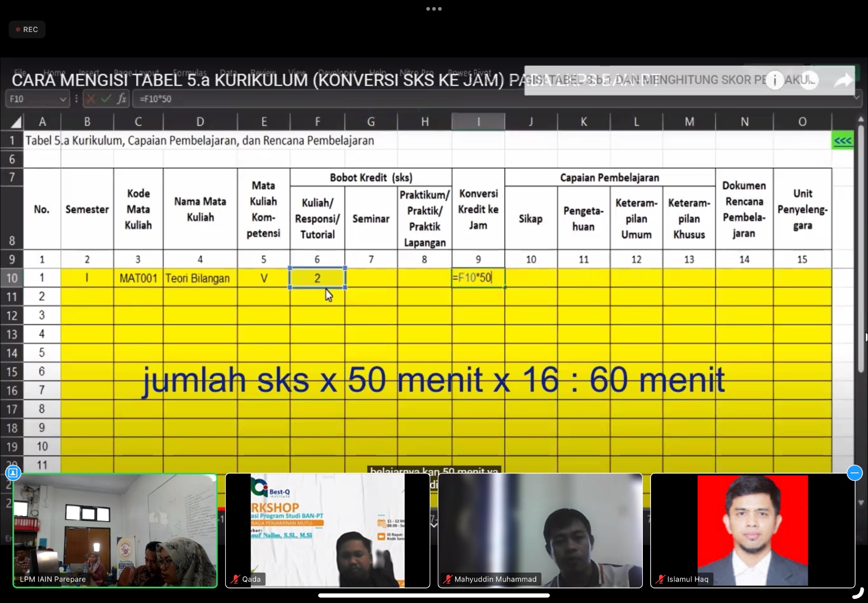Click the Insert Function fx icon
The width and height of the screenshot is (868, 603).
[x=122, y=99]
